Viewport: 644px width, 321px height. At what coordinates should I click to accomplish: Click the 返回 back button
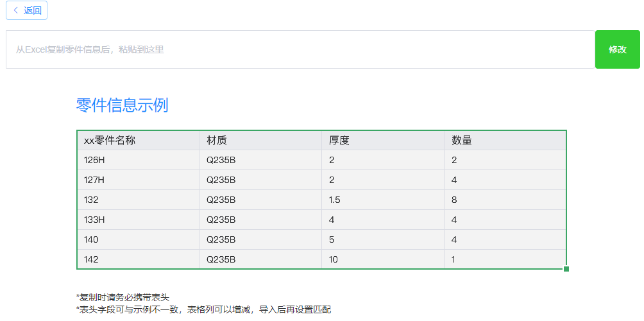[x=27, y=10]
